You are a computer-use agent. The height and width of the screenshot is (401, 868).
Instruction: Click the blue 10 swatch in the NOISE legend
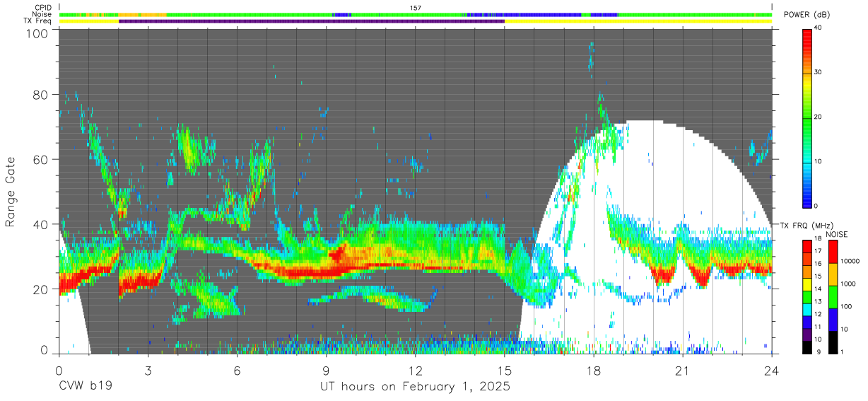click(x=832, y=319)
